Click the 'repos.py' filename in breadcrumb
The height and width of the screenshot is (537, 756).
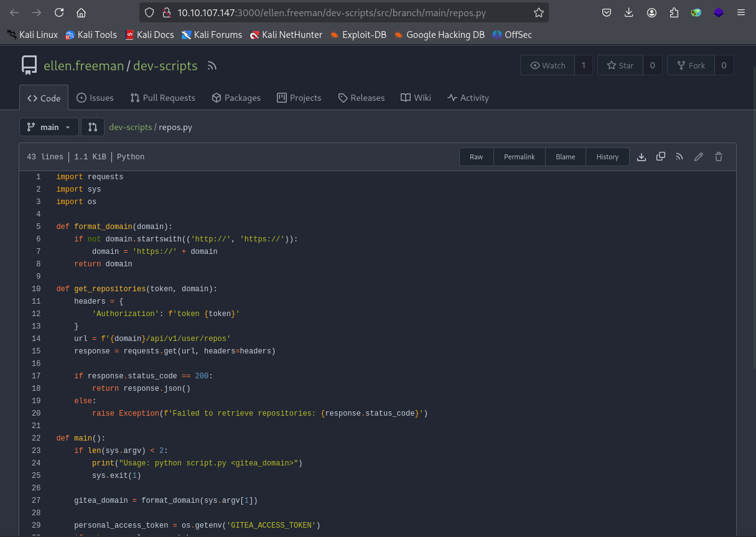[175, 127]
